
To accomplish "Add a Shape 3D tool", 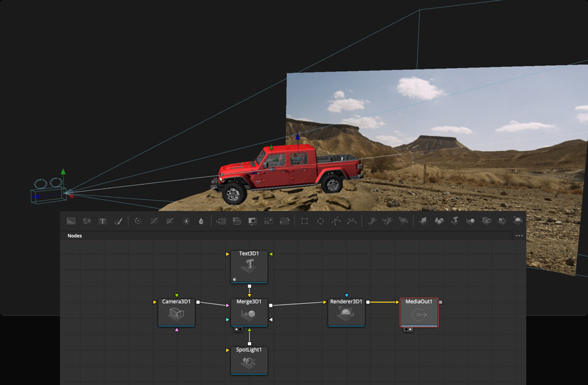I will tap(439, 221).
